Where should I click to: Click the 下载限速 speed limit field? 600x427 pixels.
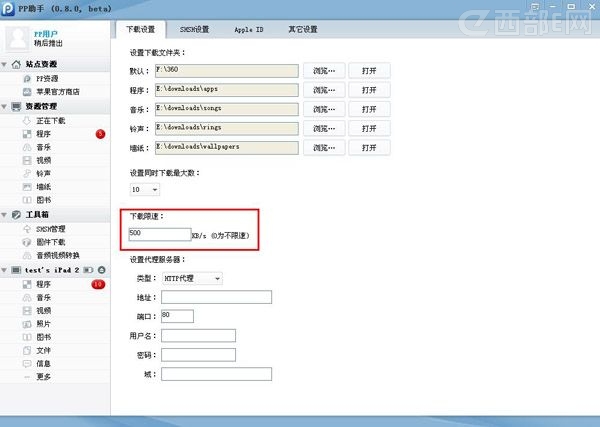click(160, 234)
